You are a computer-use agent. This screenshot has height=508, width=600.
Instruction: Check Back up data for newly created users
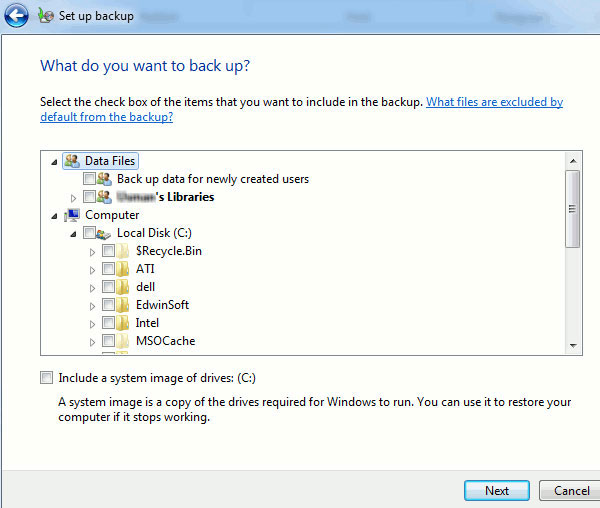[89, 178]
